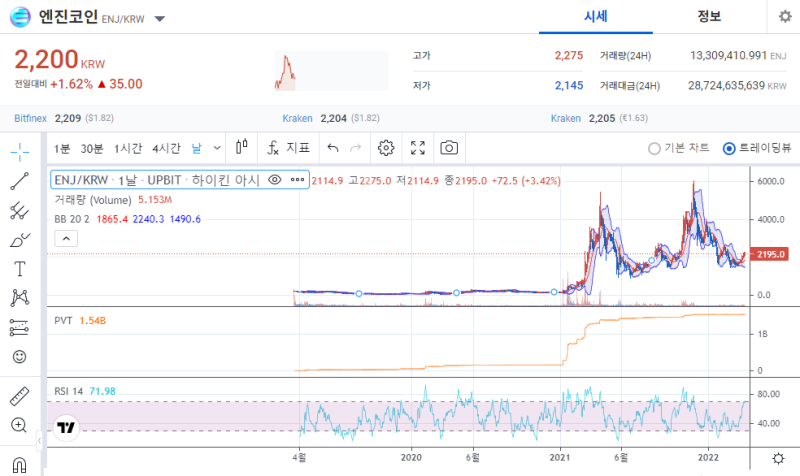
Task: Switch to the 정보 tab
Action: (x=709, y=16)
